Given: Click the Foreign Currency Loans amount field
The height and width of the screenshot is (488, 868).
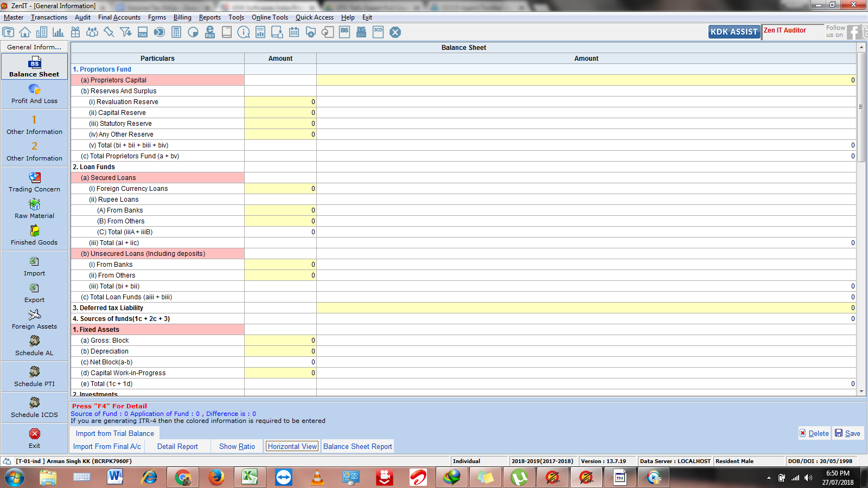Looking at the screenshot, I should [280, 189].
